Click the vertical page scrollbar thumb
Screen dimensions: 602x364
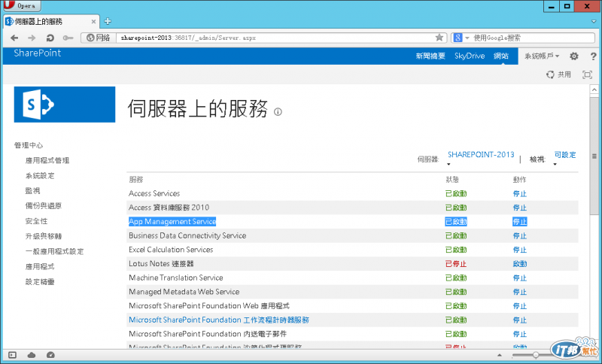pyautogui.click(x=594, y=155)
